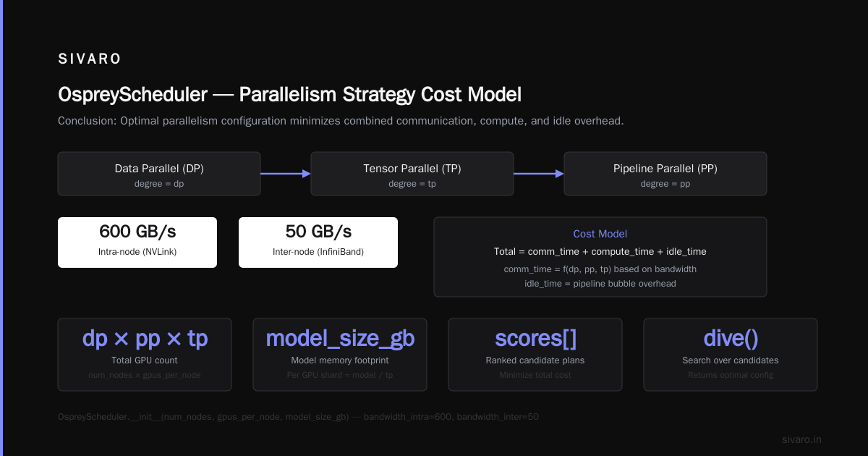The image size is (868, 456).
Task: Click the idle_time pipeline bubble line
Action: click(x=600, y=284)
